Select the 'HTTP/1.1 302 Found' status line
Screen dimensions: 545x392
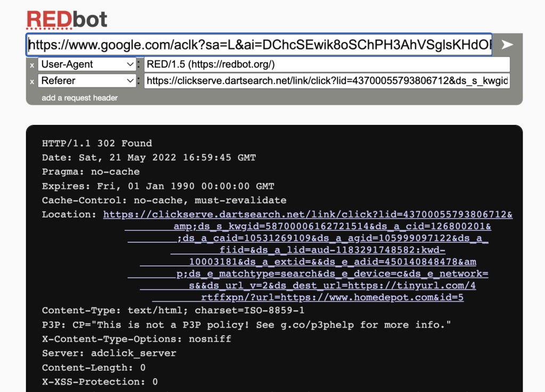point(97,144)
